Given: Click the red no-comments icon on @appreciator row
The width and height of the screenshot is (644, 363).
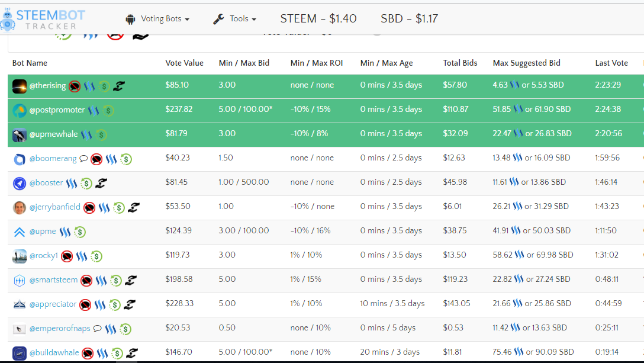Looking at the screenshot, I should tap(85, 305).
